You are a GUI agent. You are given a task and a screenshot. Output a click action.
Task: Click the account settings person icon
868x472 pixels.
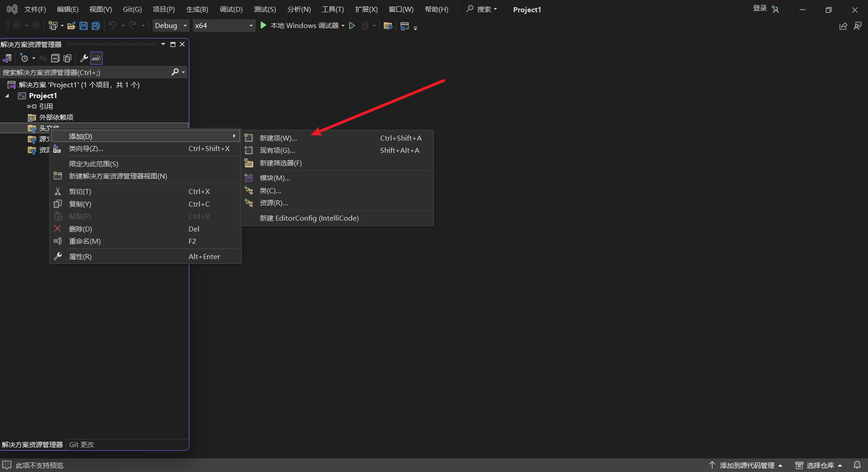pyautogui.click(x=775, y=9)
